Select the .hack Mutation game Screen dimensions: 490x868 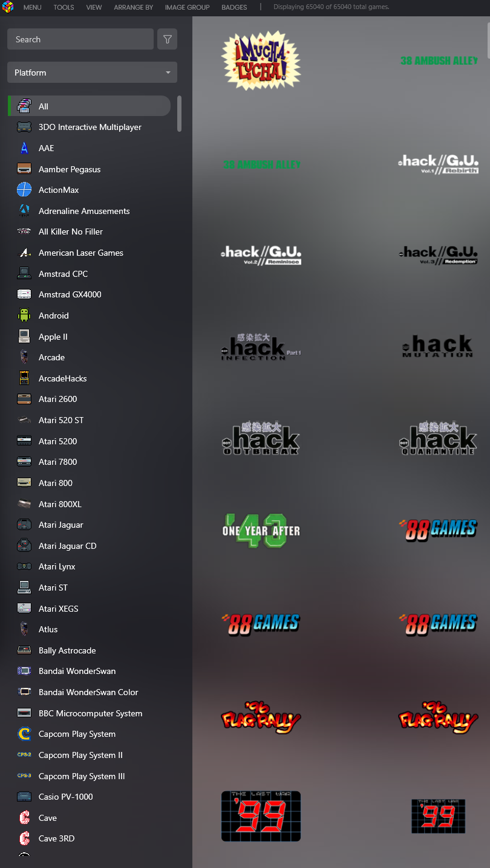[439, 346]
